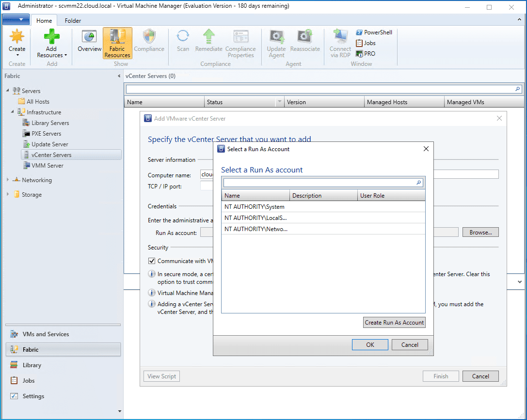The width and height of the screenshot is (527, 420).
Task: Click the Fabric Resources ribbon icon
Action: point(117,37)
